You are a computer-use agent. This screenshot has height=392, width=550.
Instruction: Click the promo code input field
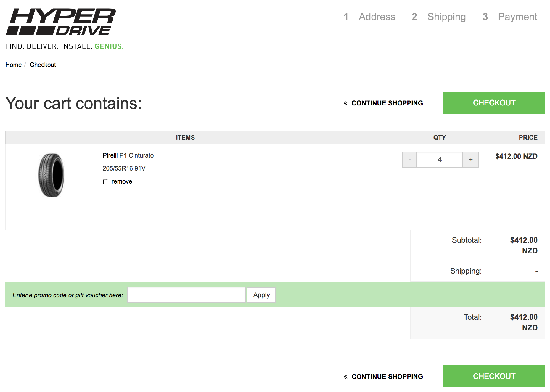coord(186,295)
